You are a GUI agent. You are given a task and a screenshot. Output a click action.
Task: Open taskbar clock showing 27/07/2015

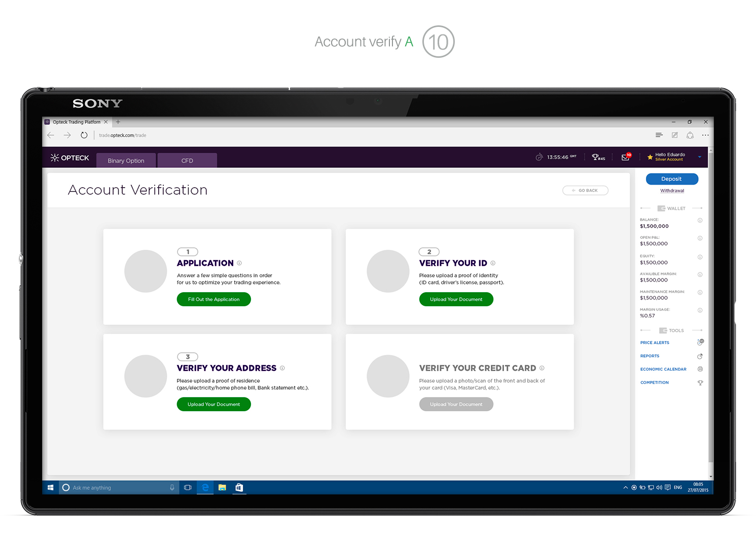(698, 487)
